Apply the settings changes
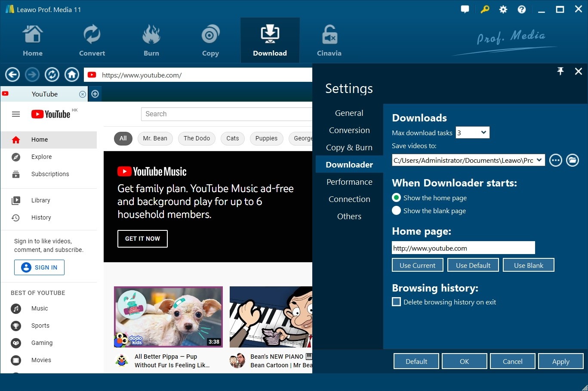Viewport: 588px width, 391px height. pyautogui.click(x=561, y=361)
